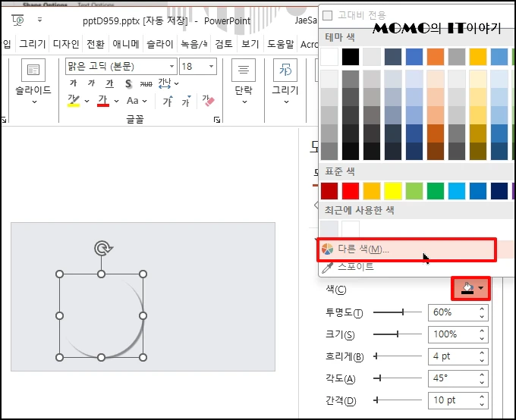Decrease font size icon
Screen dimensions: 516x420
(x=186, y=101)
